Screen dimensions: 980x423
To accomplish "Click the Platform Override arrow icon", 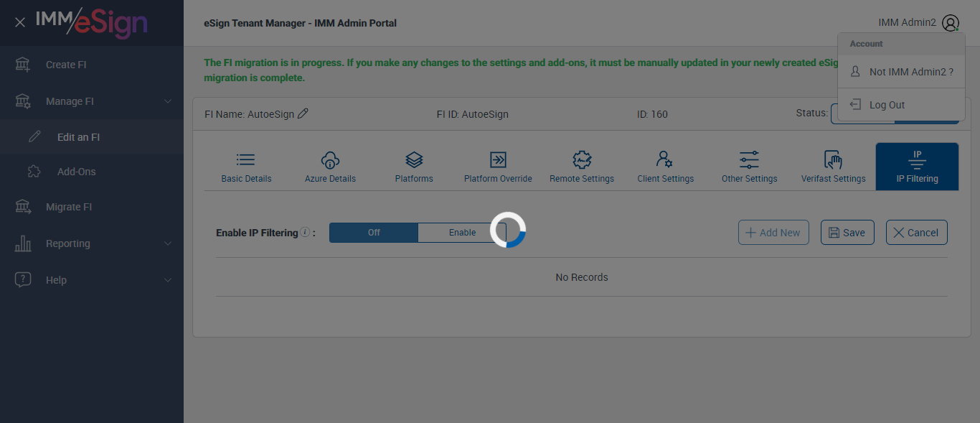I will click(498, 159).
